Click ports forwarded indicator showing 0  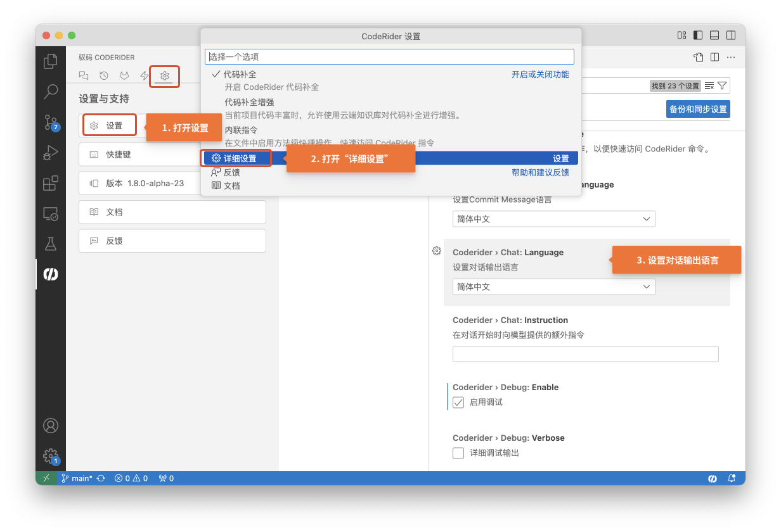click(165, 478)
